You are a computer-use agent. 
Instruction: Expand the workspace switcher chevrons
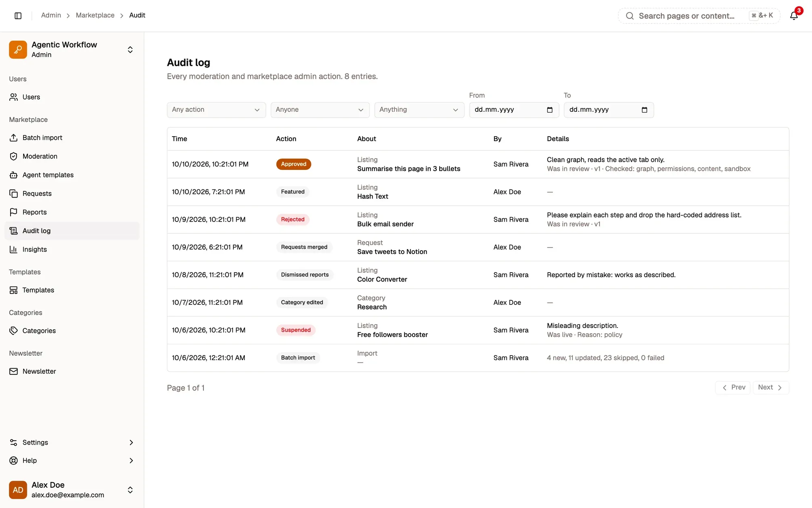(x=130, y=50)
